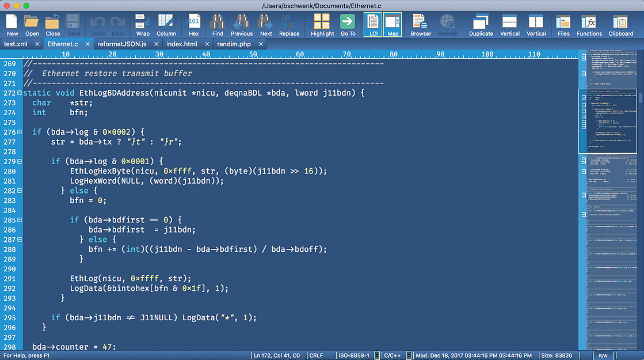
Task: Open the C/C++ language selector dropdown
Action: click(x=409, y=355)
